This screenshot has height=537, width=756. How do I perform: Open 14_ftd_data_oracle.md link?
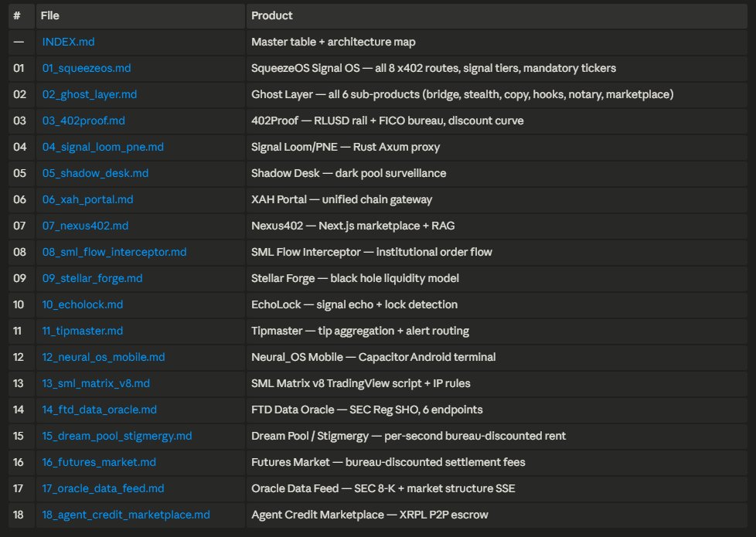click(99, 410)
